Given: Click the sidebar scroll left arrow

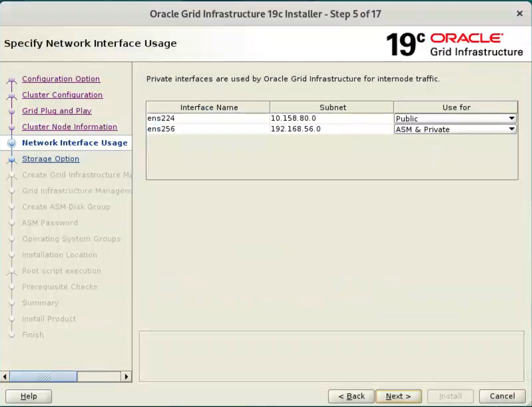Looking at the screenshot, I should (x=5, y=377).
